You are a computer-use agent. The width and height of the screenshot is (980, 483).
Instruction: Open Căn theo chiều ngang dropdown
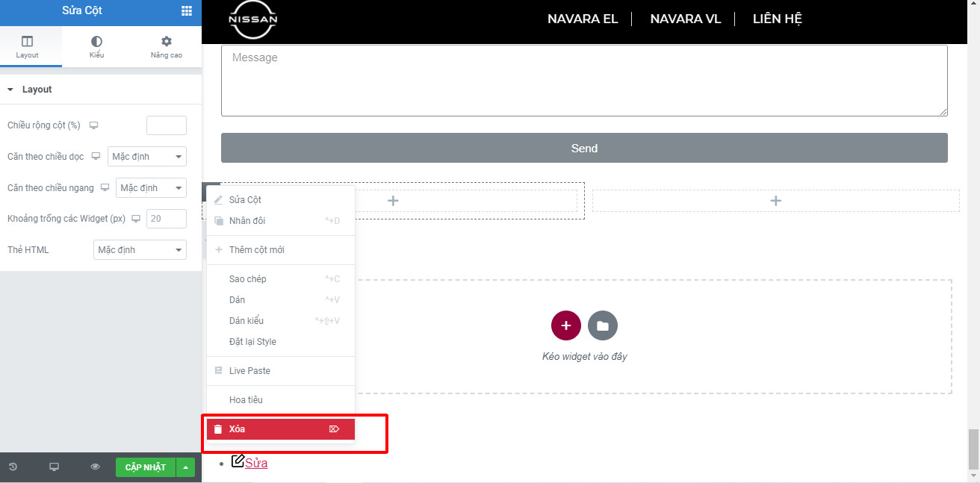pyautogui.click(x=151, y=188)
